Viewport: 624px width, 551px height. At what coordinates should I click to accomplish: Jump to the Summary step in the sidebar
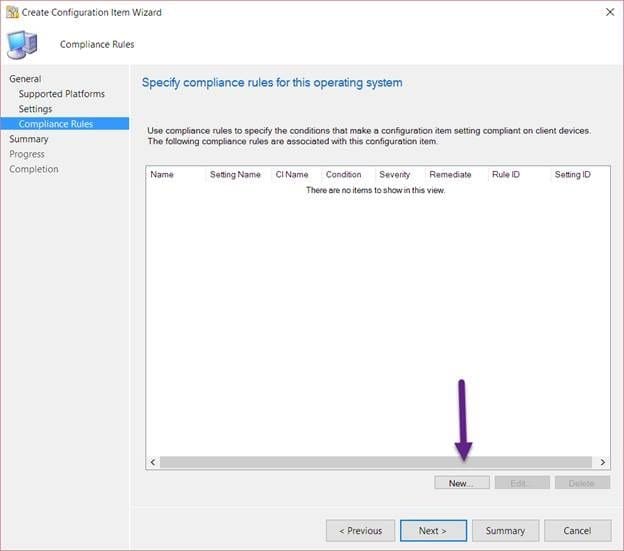point(29,139)
